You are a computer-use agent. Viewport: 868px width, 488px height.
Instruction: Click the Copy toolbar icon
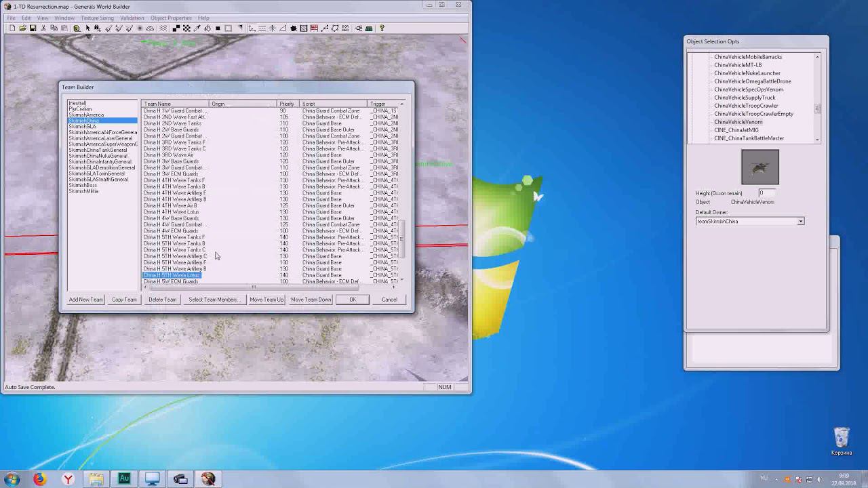(x=54, y=28)
